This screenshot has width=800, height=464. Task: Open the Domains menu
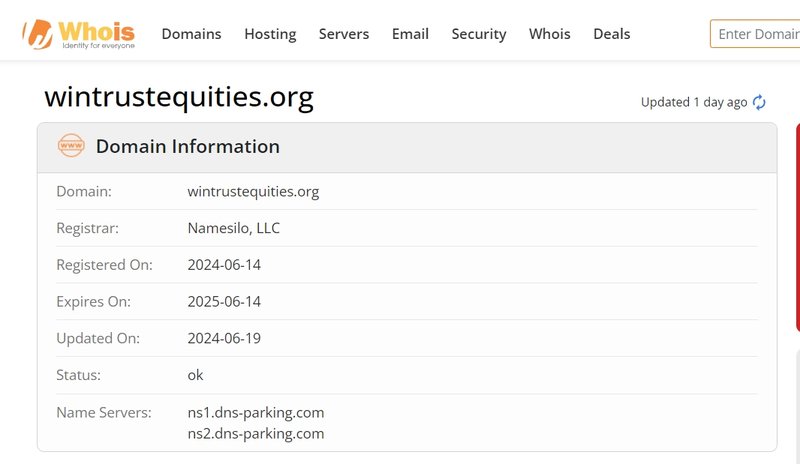pos(191,34)
